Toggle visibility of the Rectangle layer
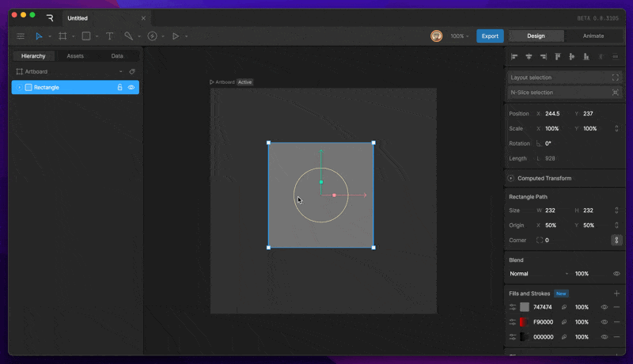The image size is (633, 364). (131, 87)
